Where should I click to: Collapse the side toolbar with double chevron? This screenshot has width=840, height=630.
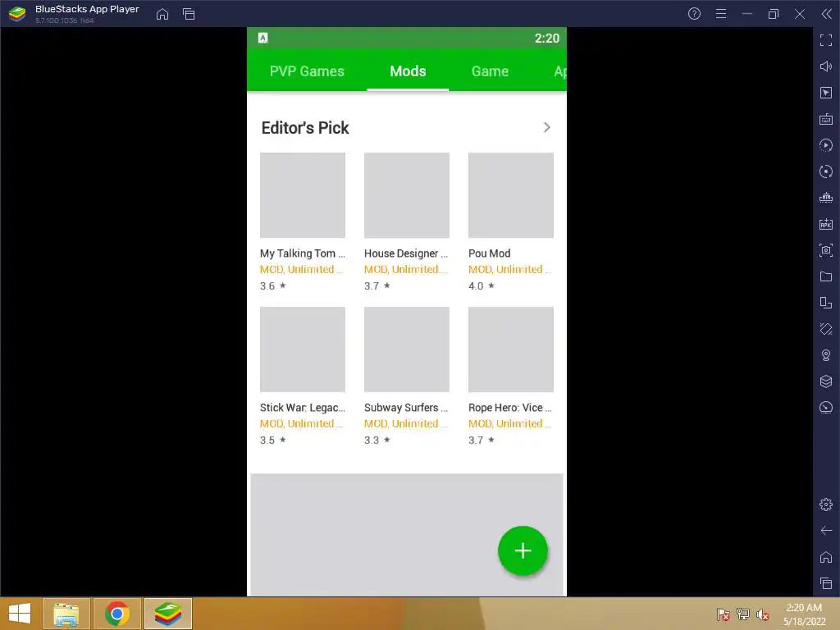coord(827,14)
